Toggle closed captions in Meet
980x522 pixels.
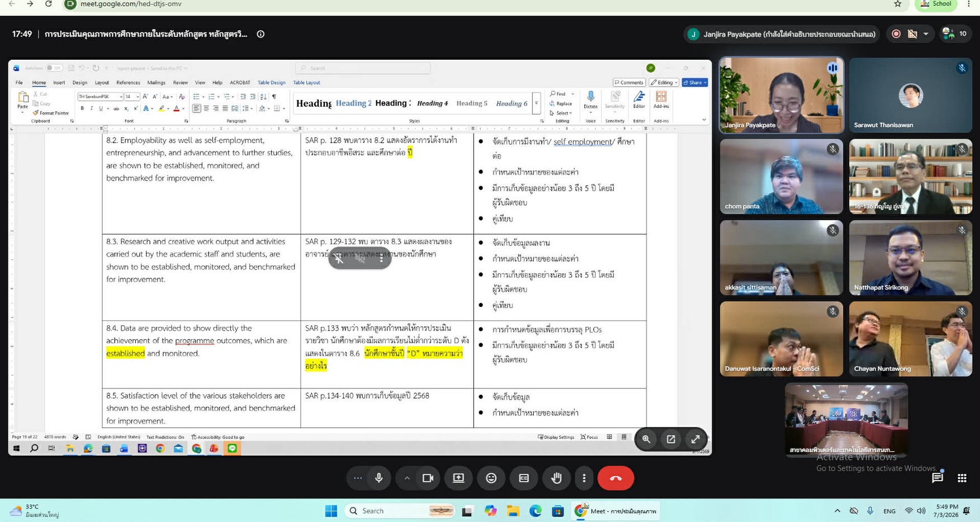524,478
